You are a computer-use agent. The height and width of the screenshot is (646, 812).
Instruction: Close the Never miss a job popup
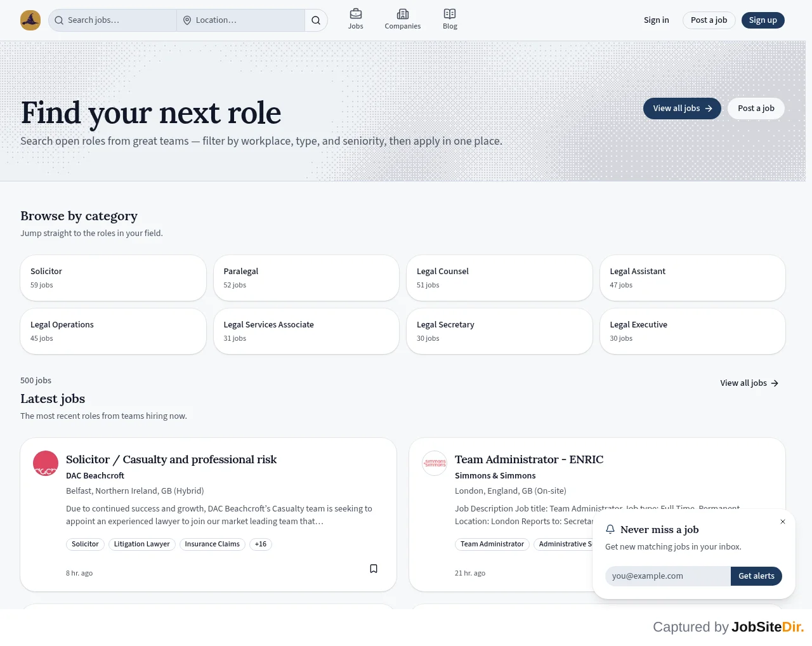[x=783, y=522]
